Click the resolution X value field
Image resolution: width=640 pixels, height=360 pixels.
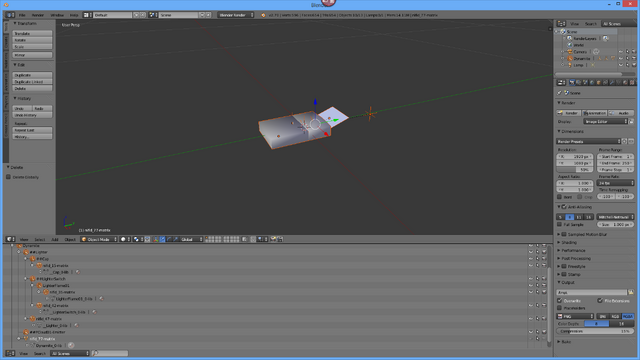coord(575,157)
